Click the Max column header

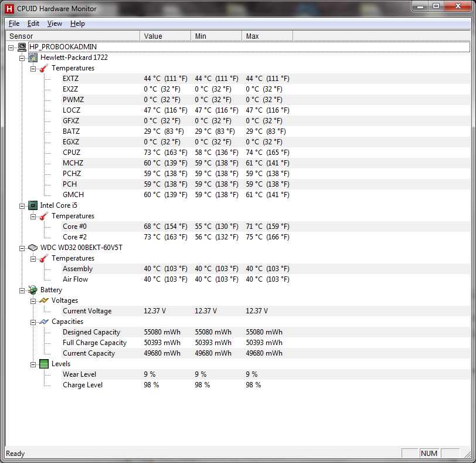[267, 36]
